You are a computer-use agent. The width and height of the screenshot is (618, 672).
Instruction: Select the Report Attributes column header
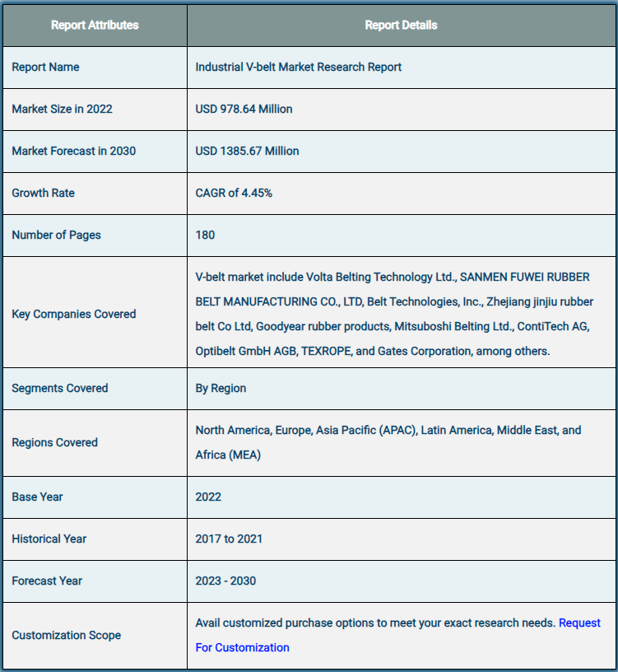coord(95,26)
